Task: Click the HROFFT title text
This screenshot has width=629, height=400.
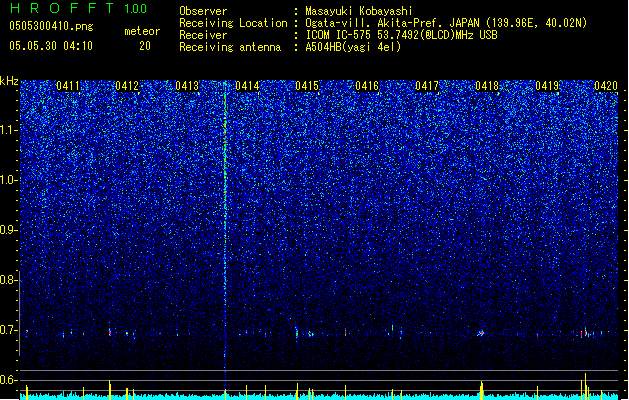Action: [62, 8]
